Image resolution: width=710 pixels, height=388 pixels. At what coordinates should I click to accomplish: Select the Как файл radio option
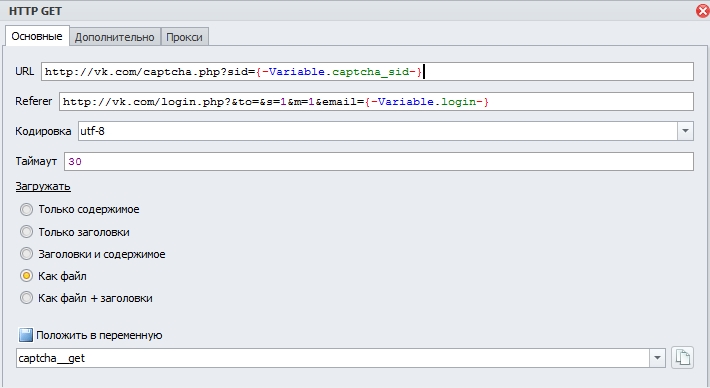26,276
